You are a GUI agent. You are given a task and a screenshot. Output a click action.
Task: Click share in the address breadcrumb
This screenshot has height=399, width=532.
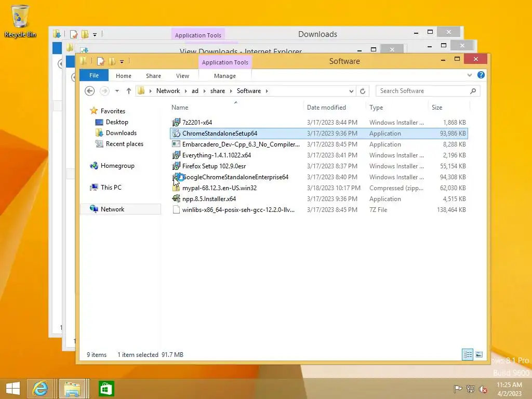[218, 91]
